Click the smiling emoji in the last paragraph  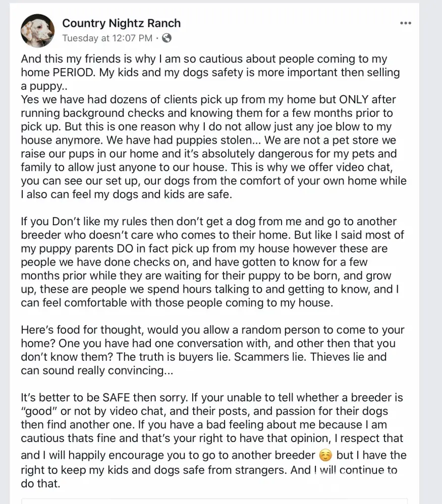click(x=325, y=455)
